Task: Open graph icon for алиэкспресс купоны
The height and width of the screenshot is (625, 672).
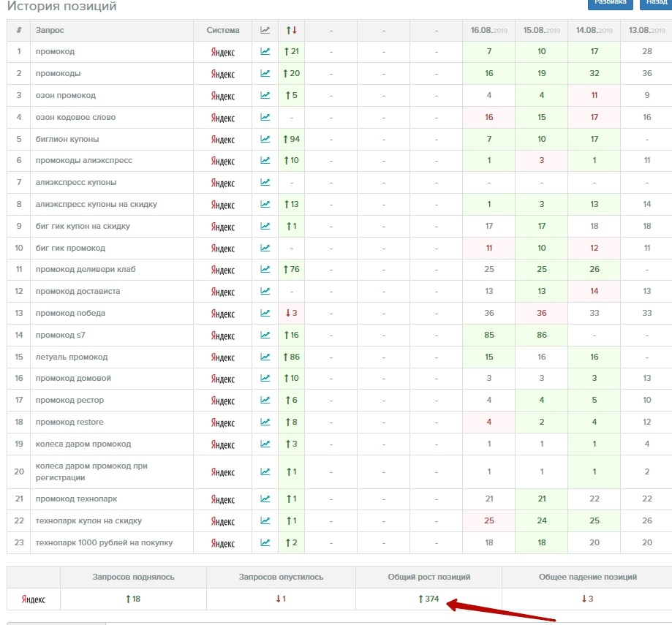Action: coord(265,182)
